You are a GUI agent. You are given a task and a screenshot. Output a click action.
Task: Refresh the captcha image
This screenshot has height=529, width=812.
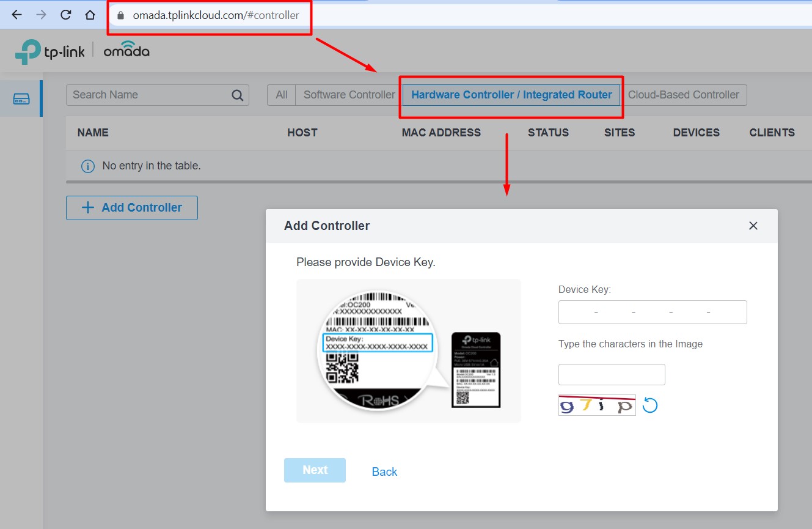[x=650, y=405]
